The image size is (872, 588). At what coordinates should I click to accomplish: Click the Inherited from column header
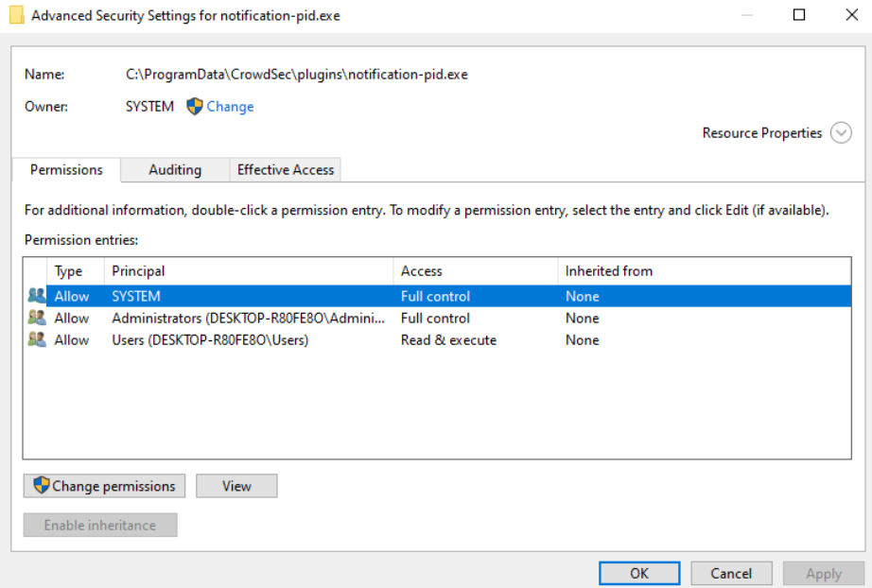[x=704, y=270]
